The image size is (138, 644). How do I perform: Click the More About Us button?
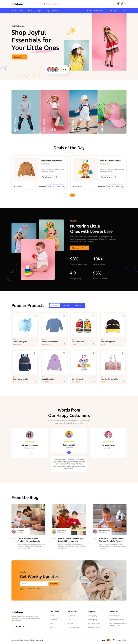tap(80, 248)
